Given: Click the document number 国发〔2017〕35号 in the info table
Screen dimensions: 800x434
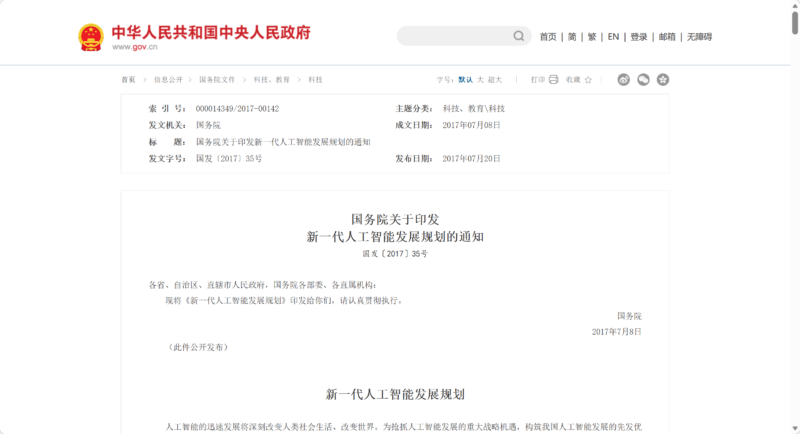Looking at the screenshot, I should coord(229,159).
